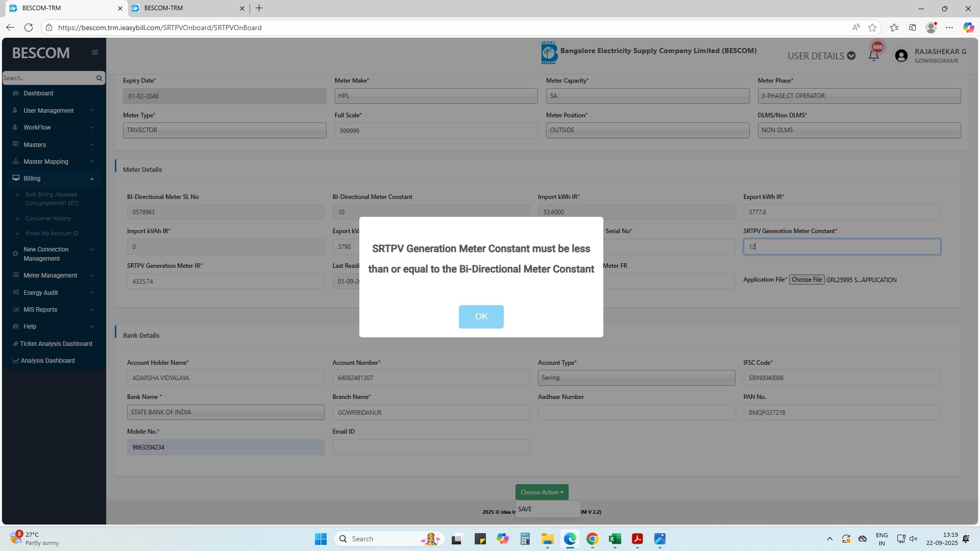Screen dimensions: 980x551
Task: Click the user profile avatar icon
Action: click(901, 56)
